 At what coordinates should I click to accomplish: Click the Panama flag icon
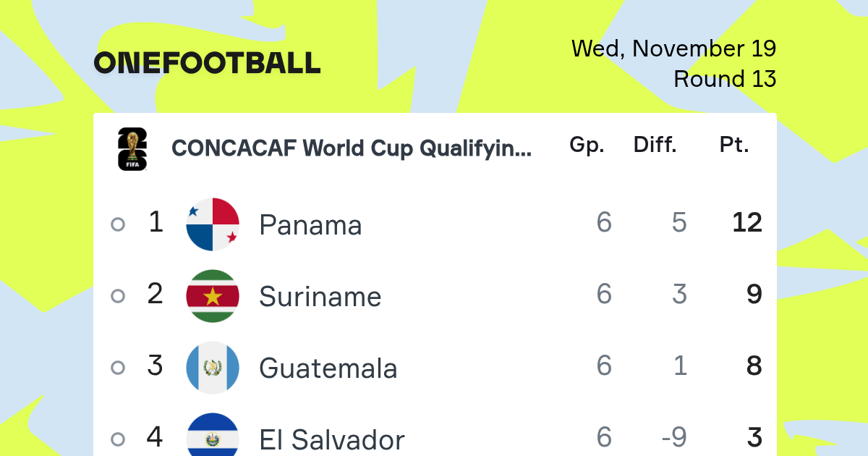pyautogui.click(x=213, y=224)
